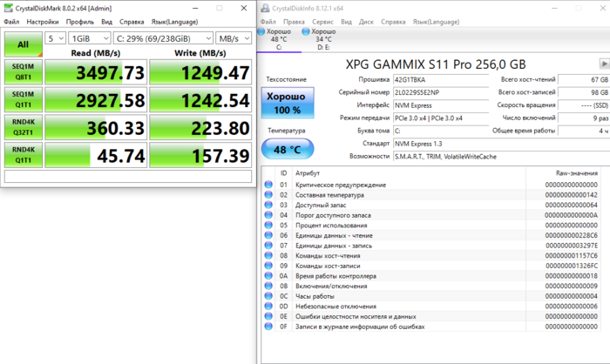610x364 pixels.
Task: Click status icon for Единицы данных - чтение
Action: pos(268,235)
